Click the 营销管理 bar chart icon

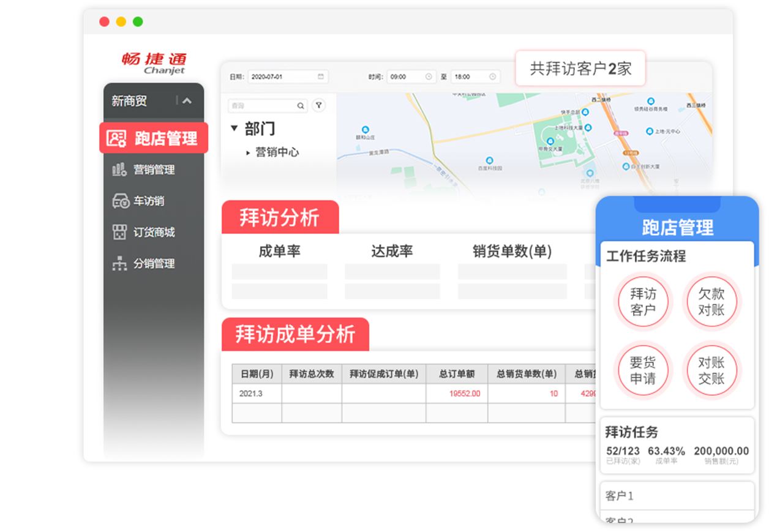[x=119, y=170]
